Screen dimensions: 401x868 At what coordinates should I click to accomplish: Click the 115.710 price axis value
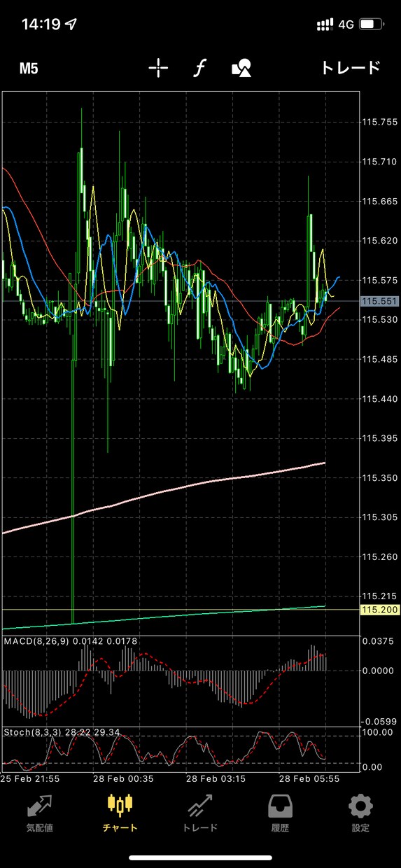379,161
